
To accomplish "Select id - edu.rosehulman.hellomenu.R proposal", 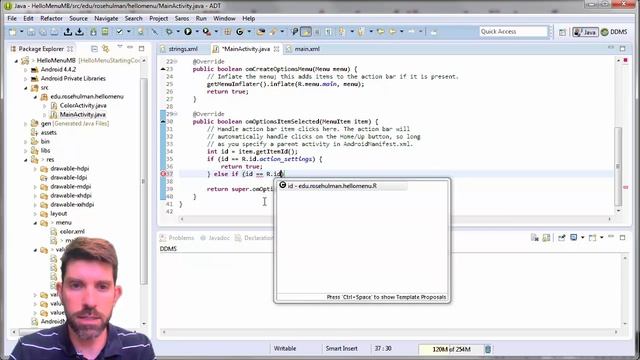I will click(342, 186).
